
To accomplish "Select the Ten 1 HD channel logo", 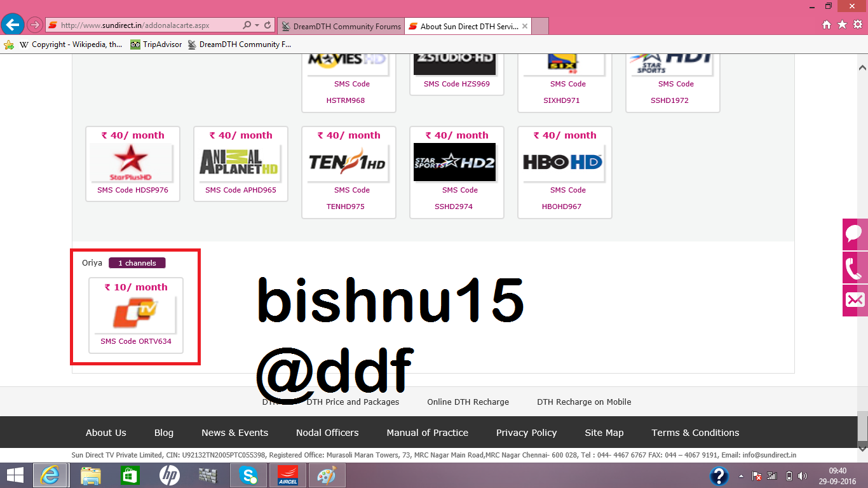I will [349, 163].
